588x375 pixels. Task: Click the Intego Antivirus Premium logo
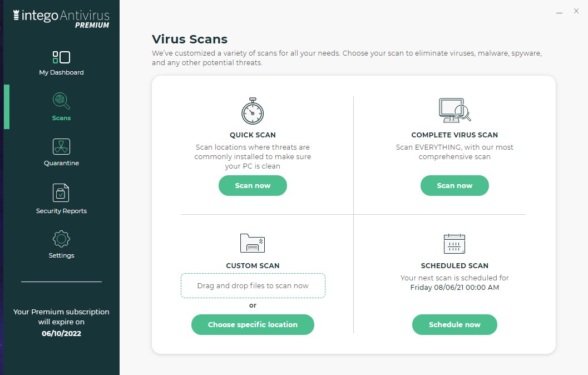click(x=61, y=18)
